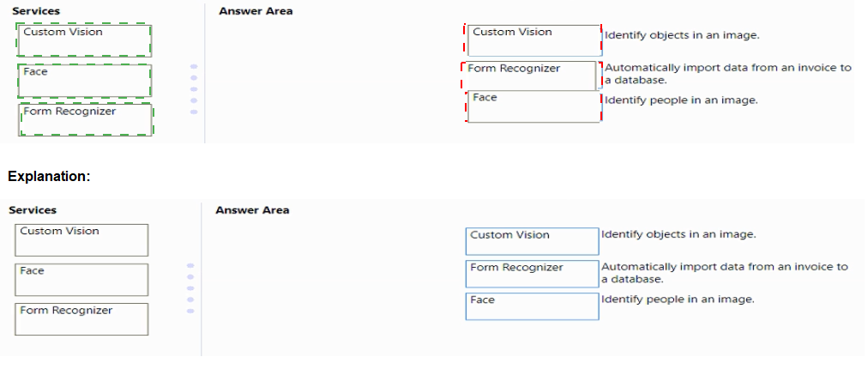The height and width of the screenshot is (369, 868).
Task: Click red-dashed Face answer box
Action: [533, 106]
